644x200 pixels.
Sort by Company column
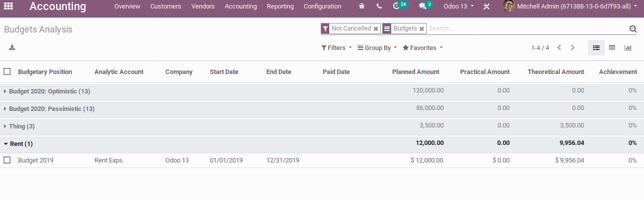coord(179,72)
